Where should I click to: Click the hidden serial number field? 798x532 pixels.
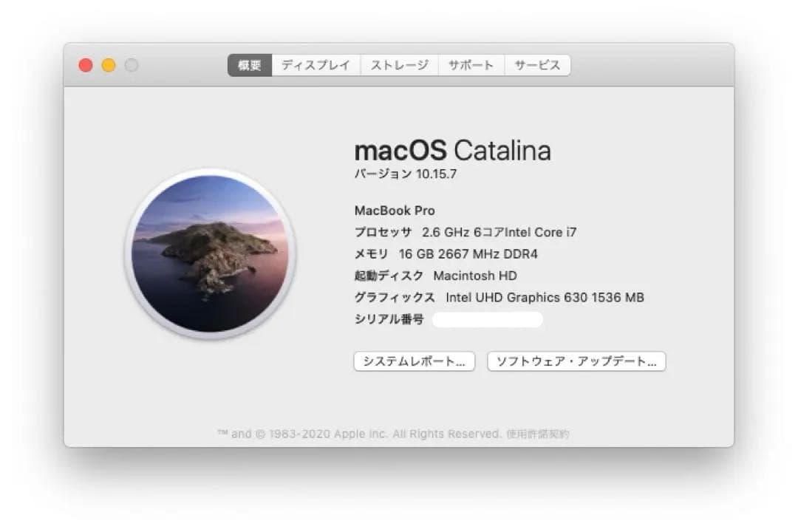tap(488, 318)
